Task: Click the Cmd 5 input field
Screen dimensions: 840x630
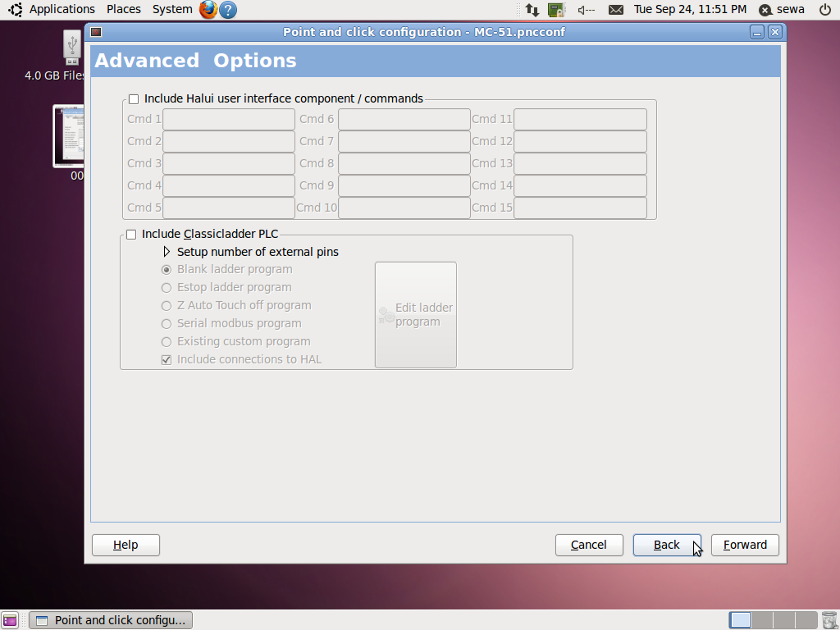Action: 229,208
